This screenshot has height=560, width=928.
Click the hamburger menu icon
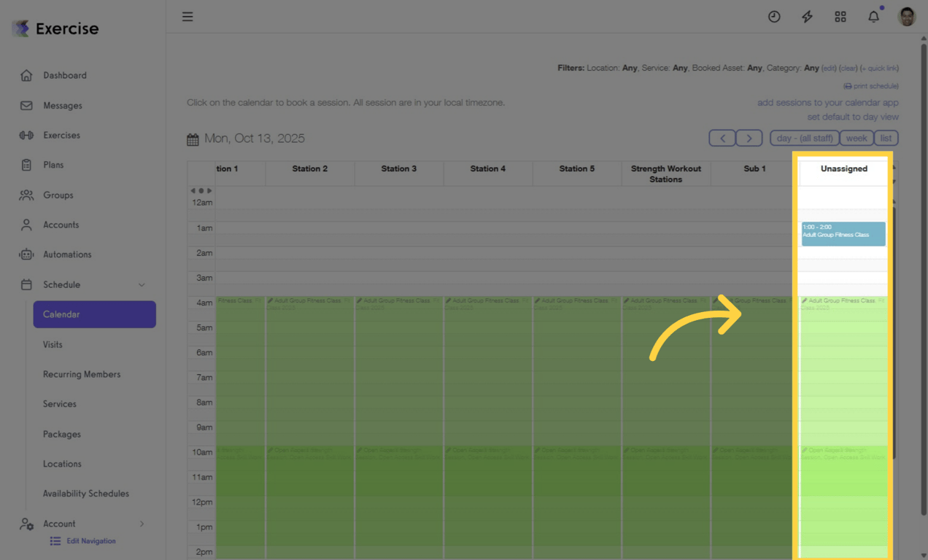click(x=187, y=16)
